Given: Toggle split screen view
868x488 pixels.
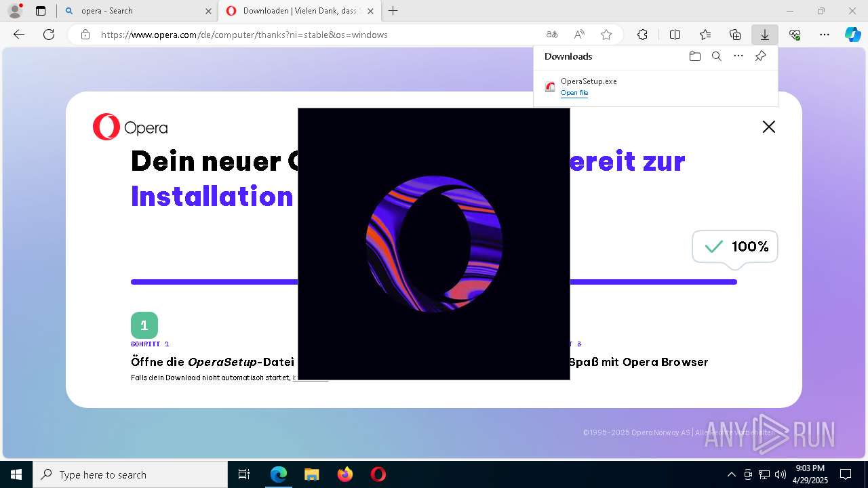Looking at the screenshot, I should point(675,35).
